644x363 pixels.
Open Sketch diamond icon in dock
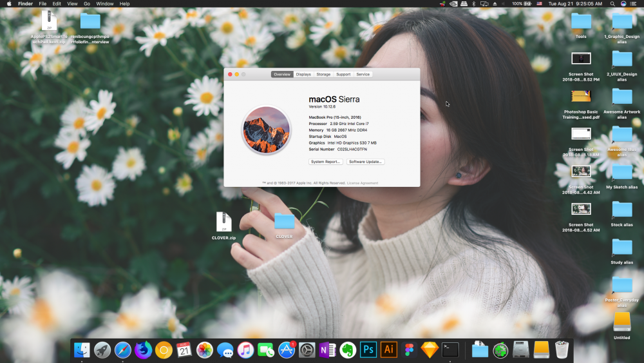click(430, 350)
